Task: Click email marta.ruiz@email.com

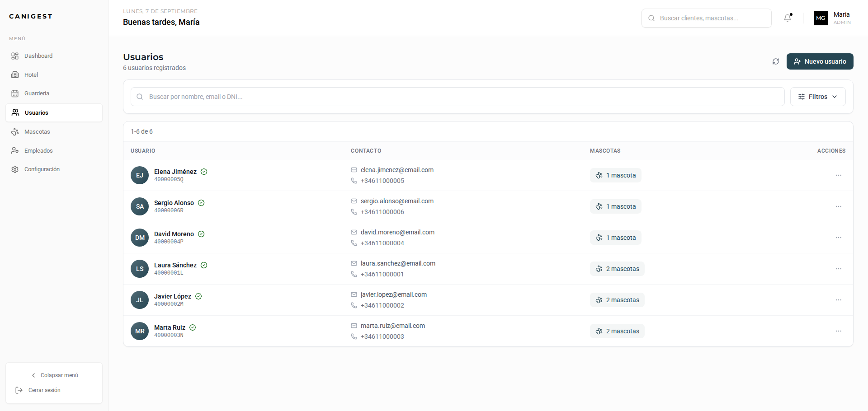Action: click(393, 326)
